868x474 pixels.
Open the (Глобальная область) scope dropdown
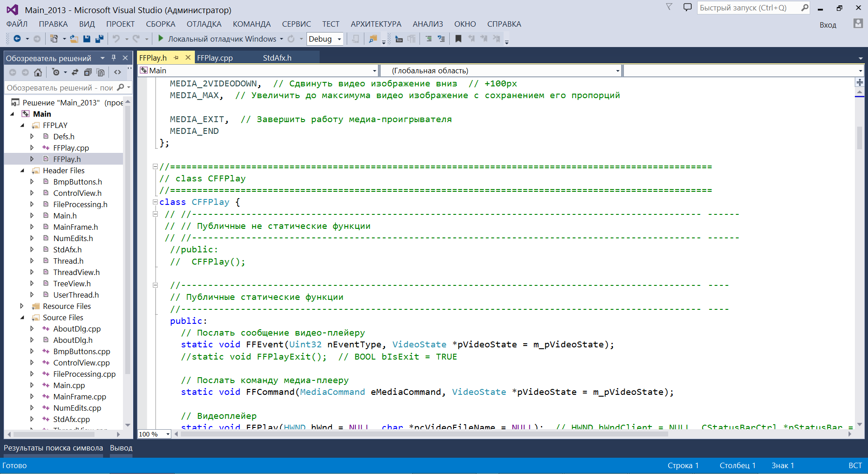click(x=618, y=71)
